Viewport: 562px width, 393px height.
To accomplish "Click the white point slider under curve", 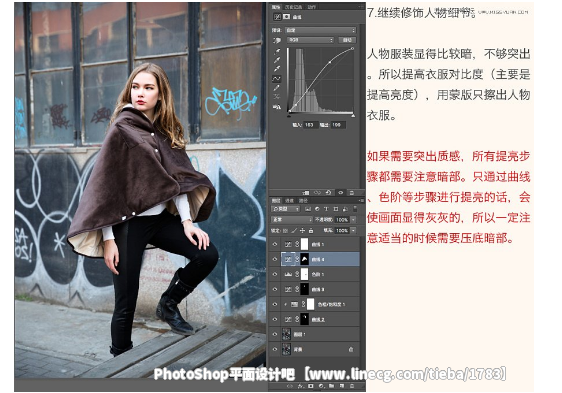I will pos(353,115).
